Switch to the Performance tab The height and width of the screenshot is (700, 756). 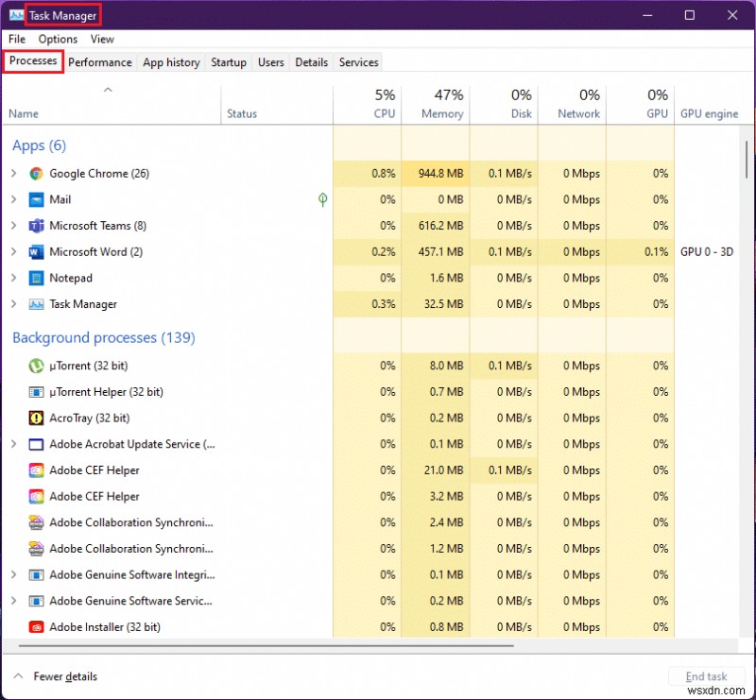(100, 62)
